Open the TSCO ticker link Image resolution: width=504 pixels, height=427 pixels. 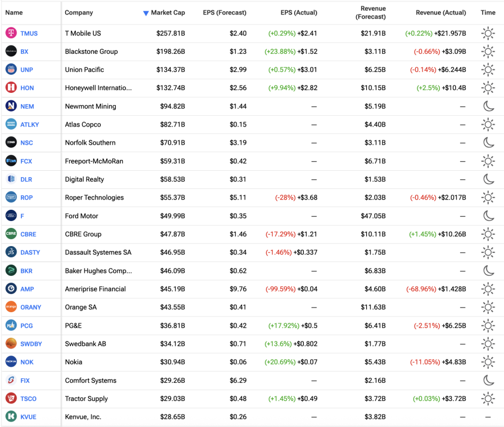[28, 399]
